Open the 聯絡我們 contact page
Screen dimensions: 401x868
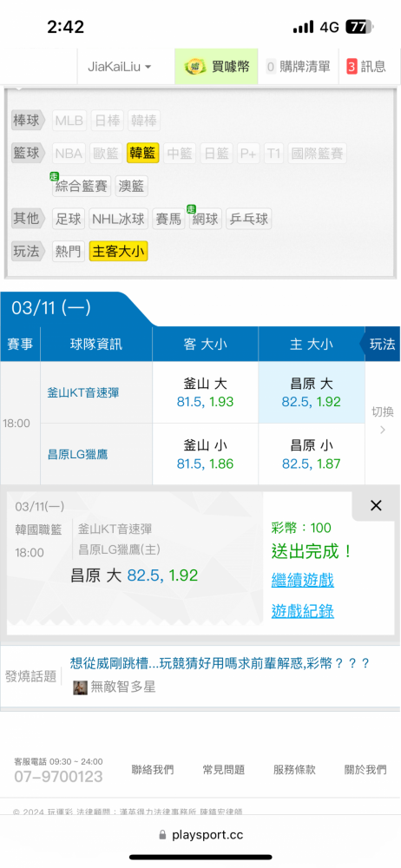click(x=152, y=769)
